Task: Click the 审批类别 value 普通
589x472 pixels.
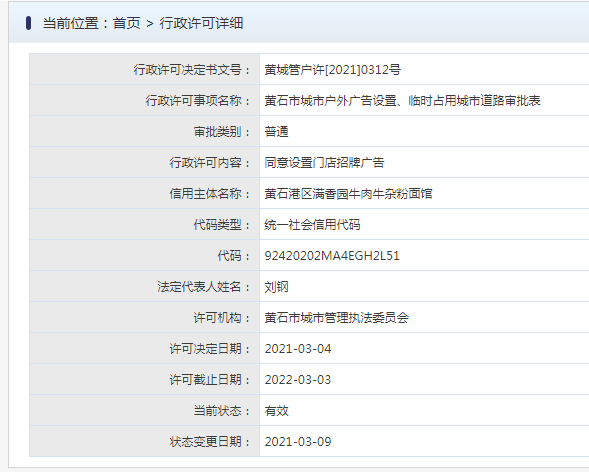Action: coord(276,132)
